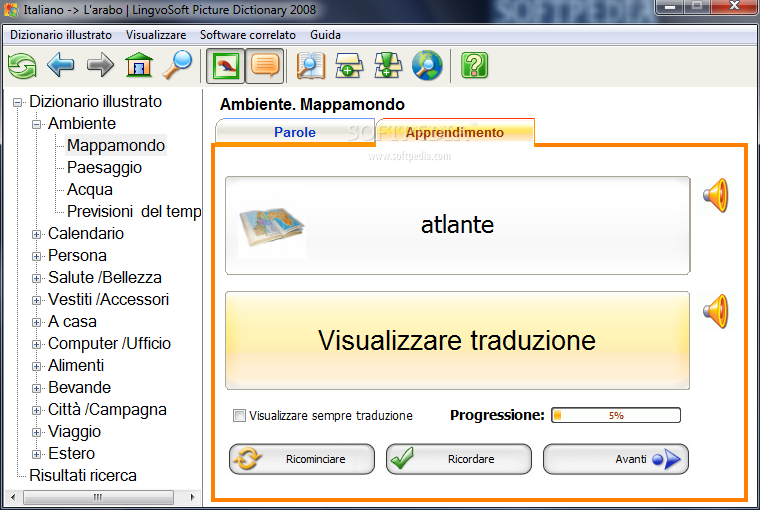
Task: Select the Viaggio category label
Action: [x=75, y=431]
